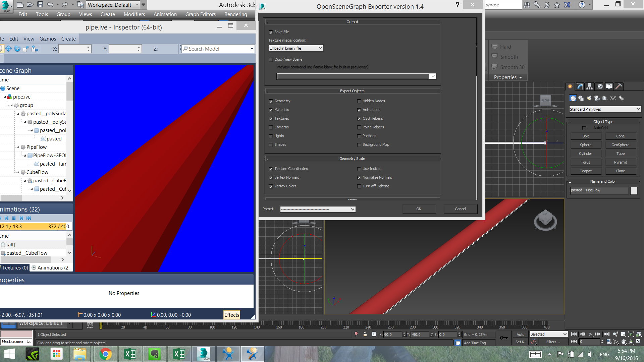Switch to the Textures (0) tab

[x=14, y=268]
